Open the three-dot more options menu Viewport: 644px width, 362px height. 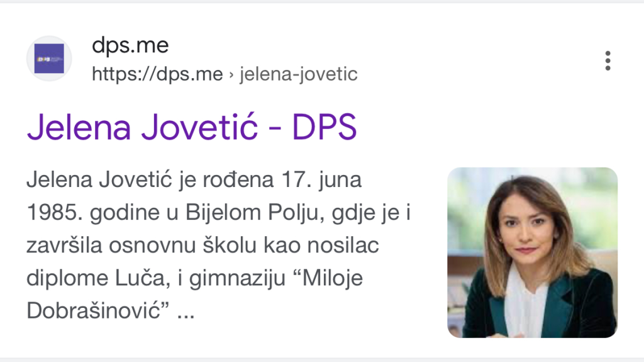(x=608, y=61)
